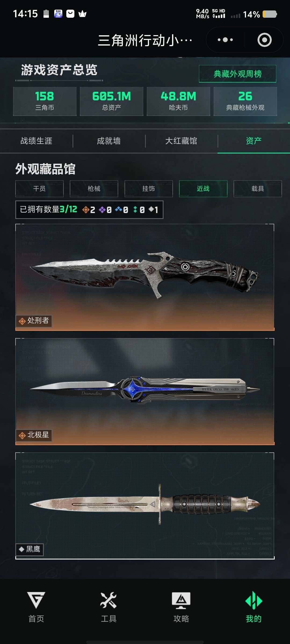View the 北极星 knife skin
The image size is (290, 644).
click(x=145, y=391)
